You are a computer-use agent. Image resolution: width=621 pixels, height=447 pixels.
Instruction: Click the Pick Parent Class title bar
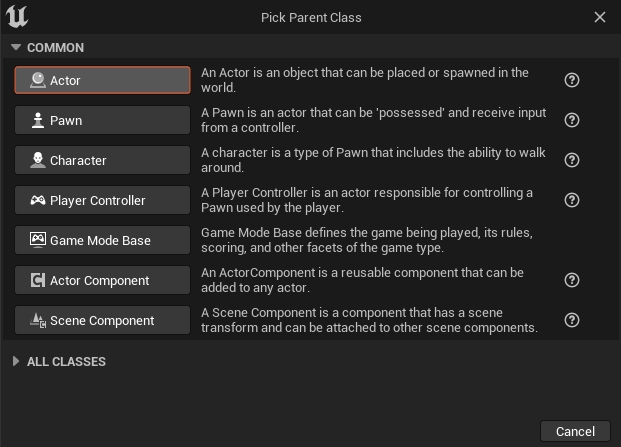311,17
